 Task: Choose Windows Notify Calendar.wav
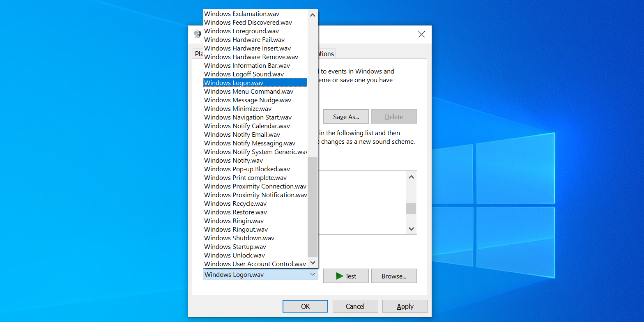point(255,126)
